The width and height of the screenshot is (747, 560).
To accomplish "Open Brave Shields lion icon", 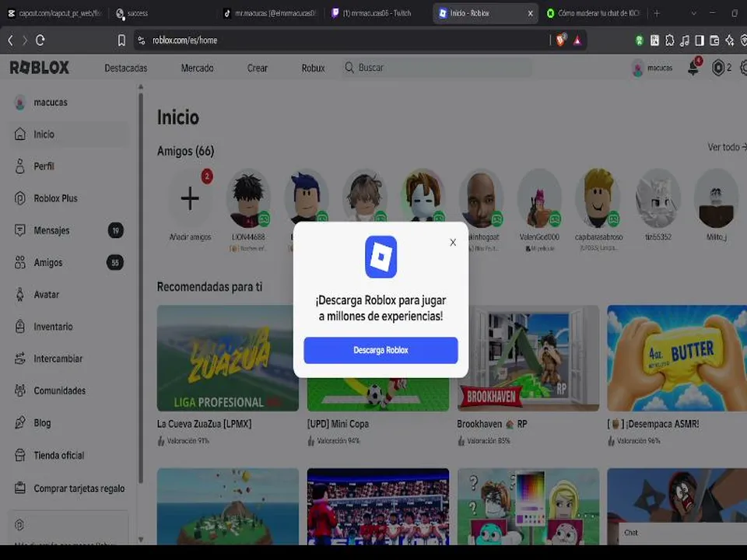I will (561, 40).
